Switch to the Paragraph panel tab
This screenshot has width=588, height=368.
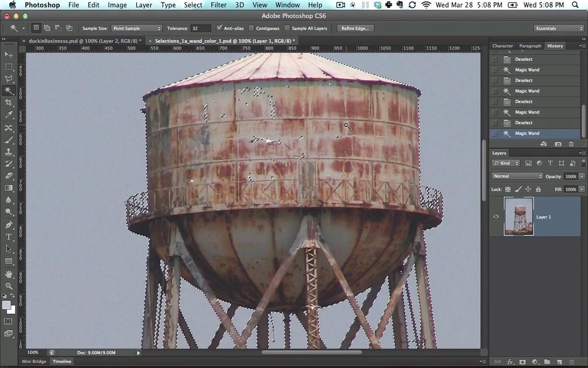click(x=530, y=46)
